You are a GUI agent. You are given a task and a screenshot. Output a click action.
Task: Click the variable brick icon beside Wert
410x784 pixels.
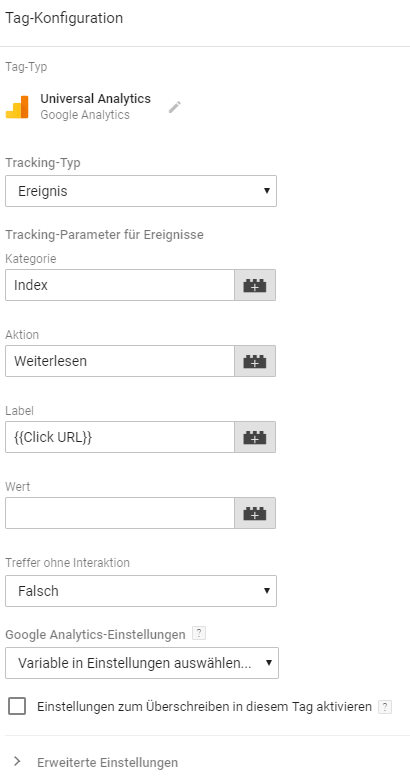[x=255, y=513]
